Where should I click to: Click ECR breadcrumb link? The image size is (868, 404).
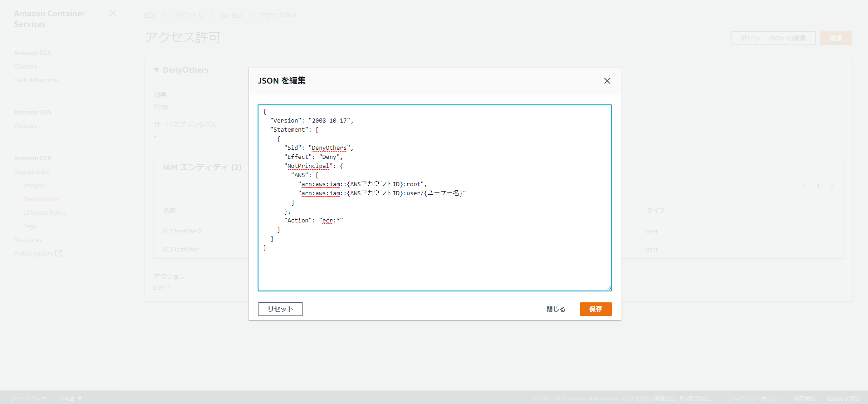(150, 15)
